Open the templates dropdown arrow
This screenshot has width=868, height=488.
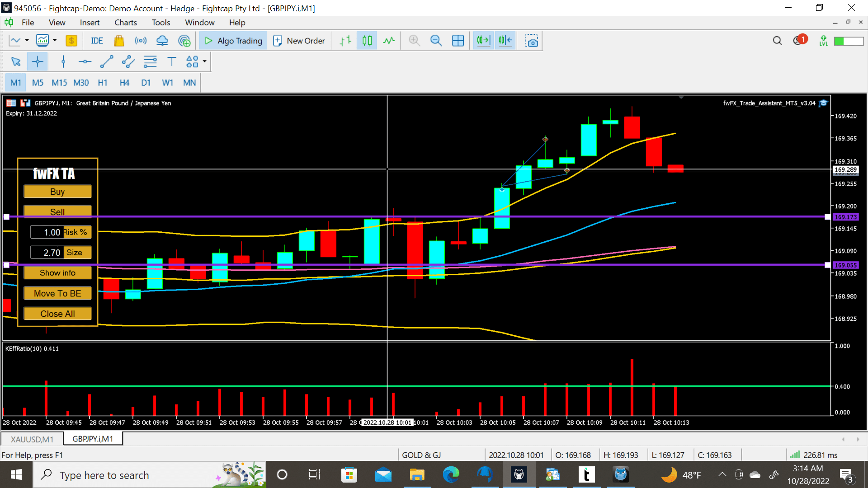coord(55,41)
